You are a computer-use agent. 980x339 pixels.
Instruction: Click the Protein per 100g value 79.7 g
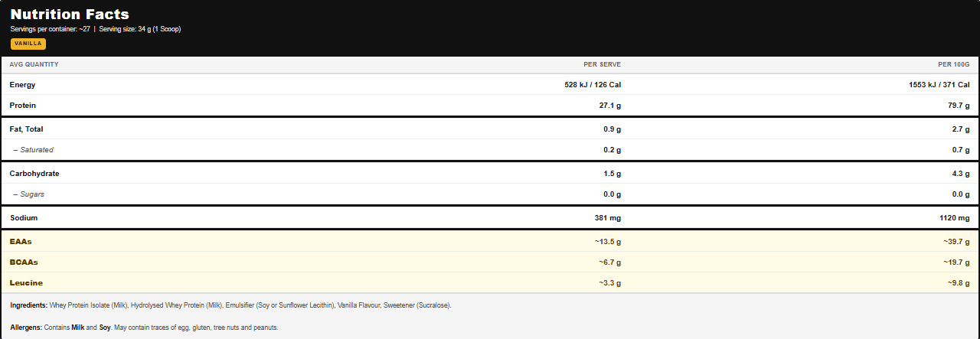(959, 106)
